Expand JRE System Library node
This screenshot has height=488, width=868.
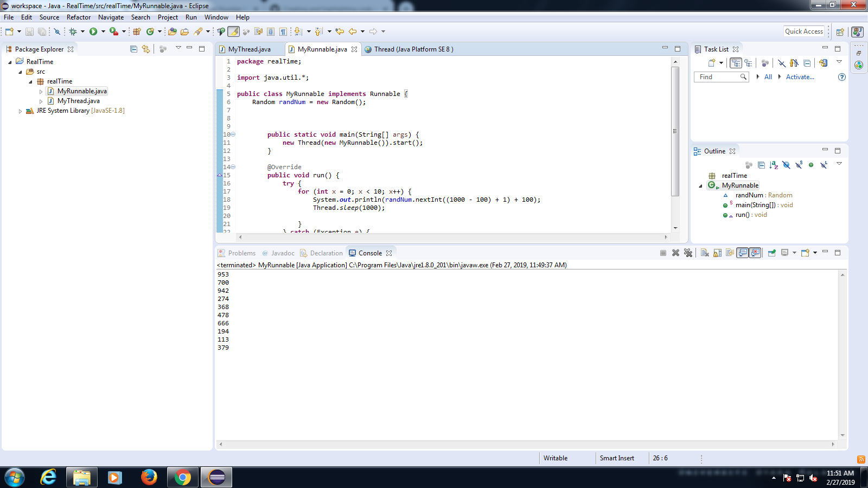pyautogui.click(x=20, y=111)
